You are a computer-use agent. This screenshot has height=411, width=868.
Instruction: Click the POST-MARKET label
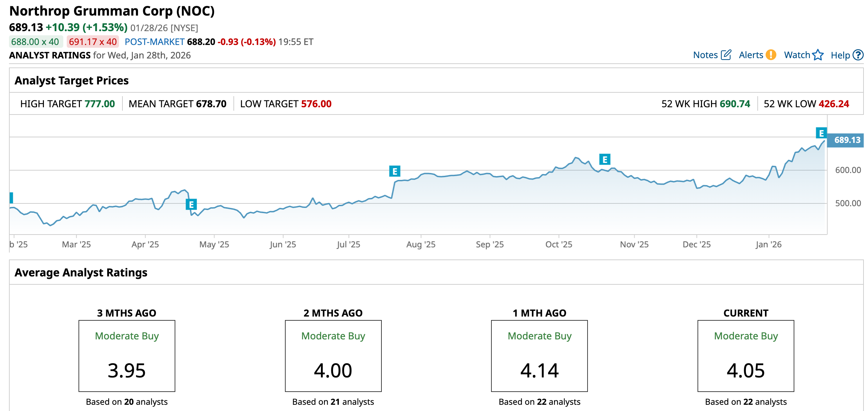click(x=154, y=42)
